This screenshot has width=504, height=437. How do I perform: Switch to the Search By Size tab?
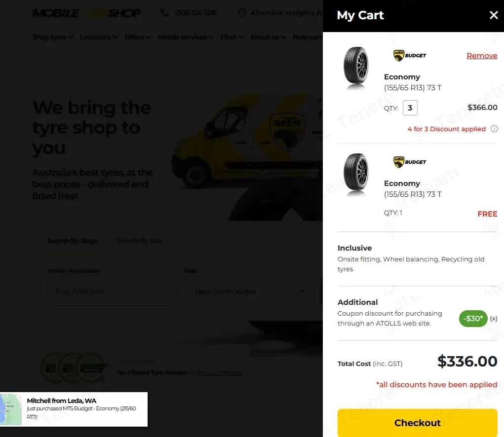[x=139, y=241]
